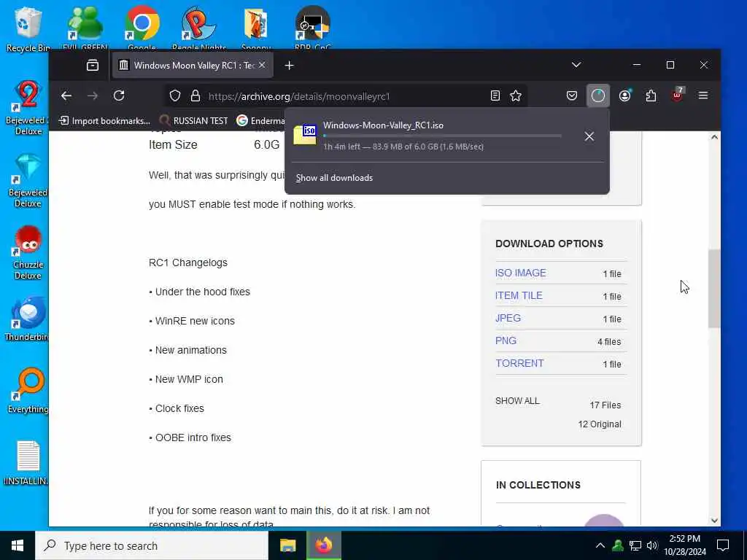Open Firefox View icon in tab bar
Screen dimensions: 747x560
pos(93,65)
